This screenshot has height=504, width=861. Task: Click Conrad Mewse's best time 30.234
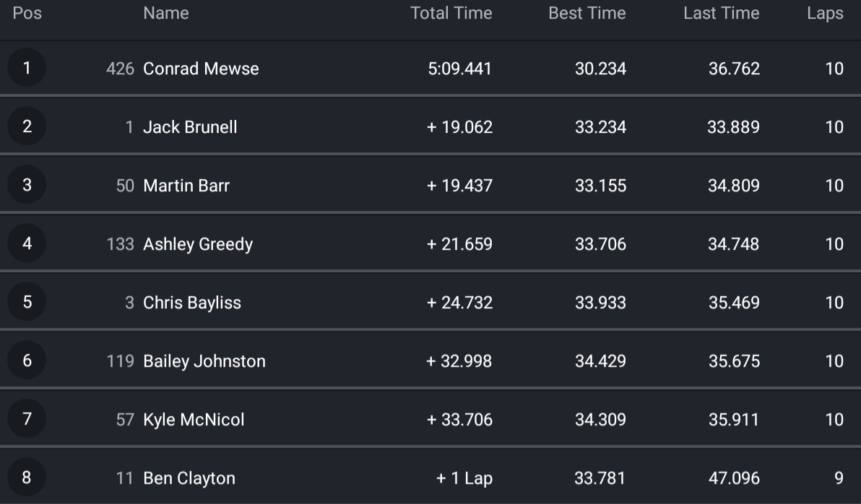tap(600, 69)
